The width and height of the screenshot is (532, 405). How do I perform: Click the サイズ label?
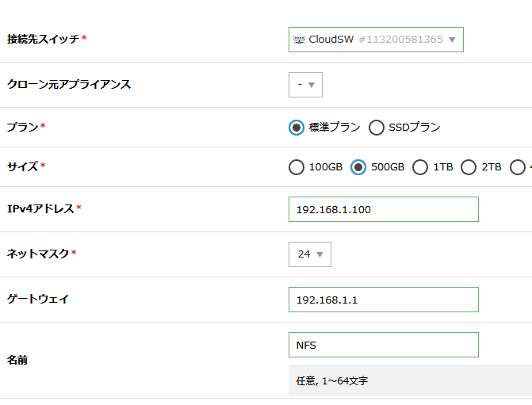(x=23, y=166)
